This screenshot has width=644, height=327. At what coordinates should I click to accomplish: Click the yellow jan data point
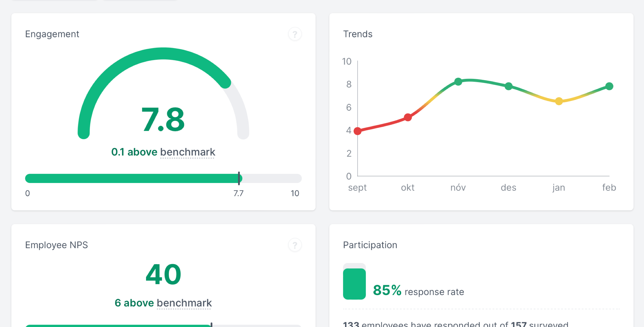click(559, 101)
